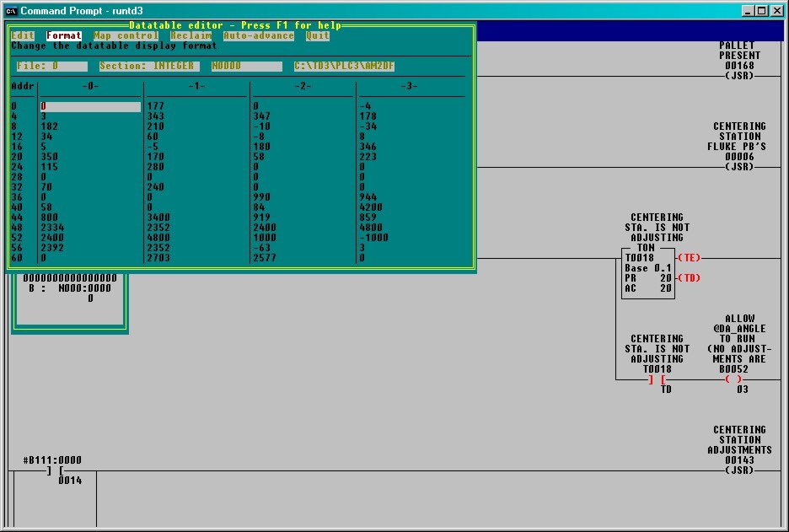Click the C:\TD3\PLC3\AM2DF path field
The image size is (789, 532).
click(346, 65)
